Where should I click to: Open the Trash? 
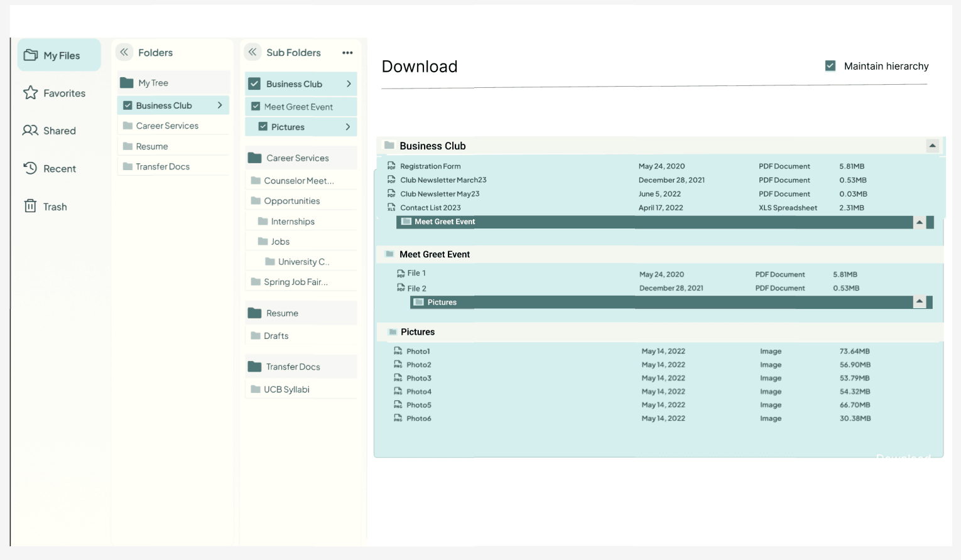45,207
